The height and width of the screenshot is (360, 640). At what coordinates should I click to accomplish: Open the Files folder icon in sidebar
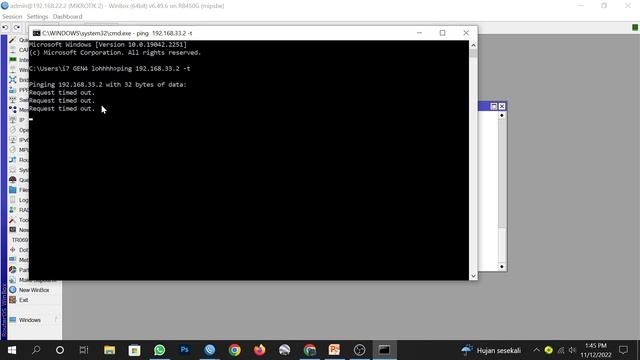click(13, 190)
